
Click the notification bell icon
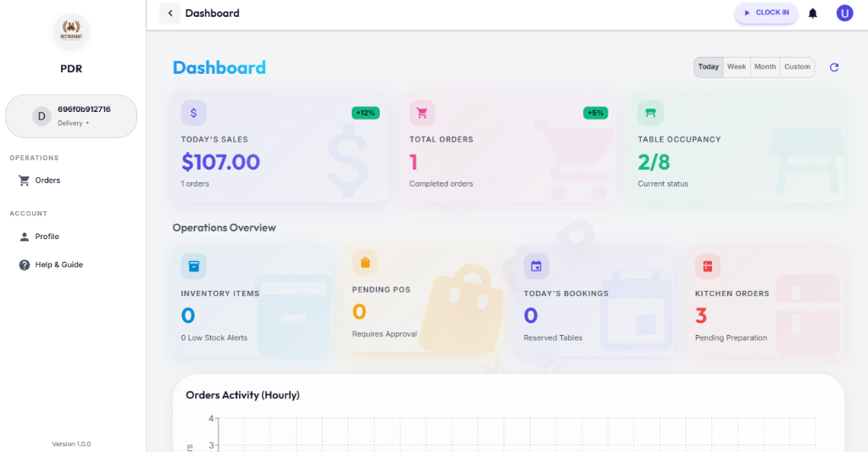(813, 13)
